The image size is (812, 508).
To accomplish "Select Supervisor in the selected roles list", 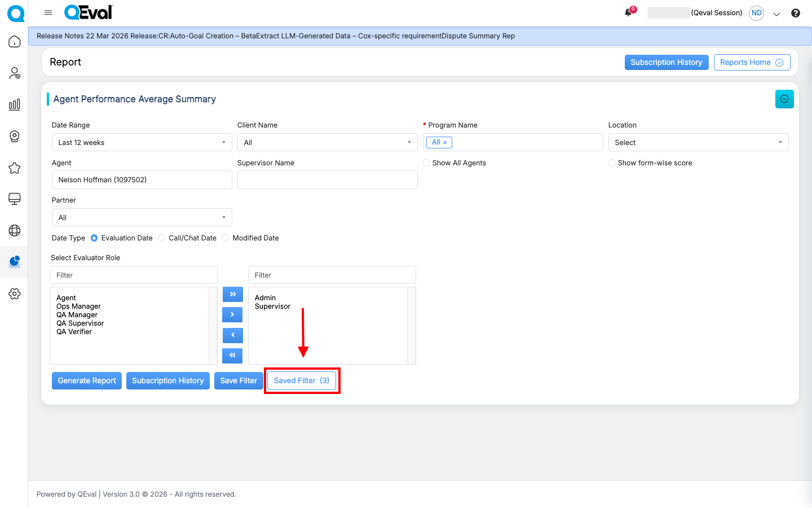I will (272, 306).
